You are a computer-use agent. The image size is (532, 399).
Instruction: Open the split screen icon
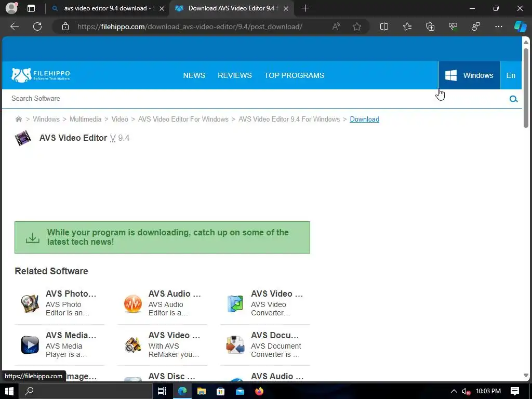coord(384,26)
